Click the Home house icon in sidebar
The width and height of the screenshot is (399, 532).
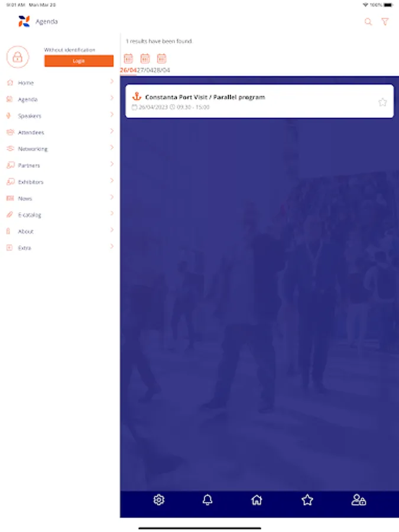10,82
